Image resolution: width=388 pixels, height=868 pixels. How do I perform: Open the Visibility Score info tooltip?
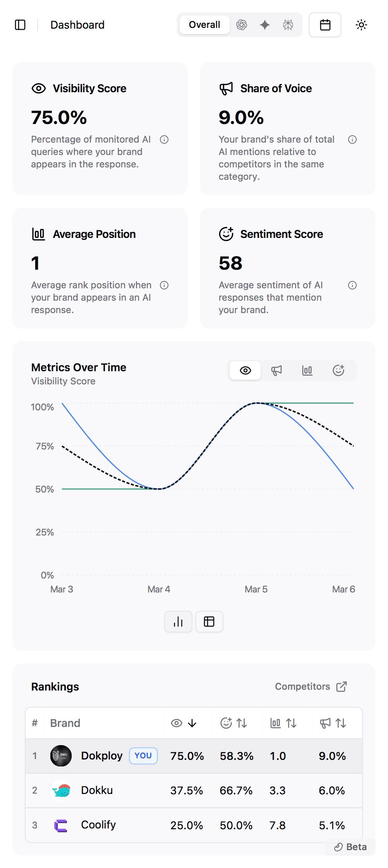click(x=164, y=139)
